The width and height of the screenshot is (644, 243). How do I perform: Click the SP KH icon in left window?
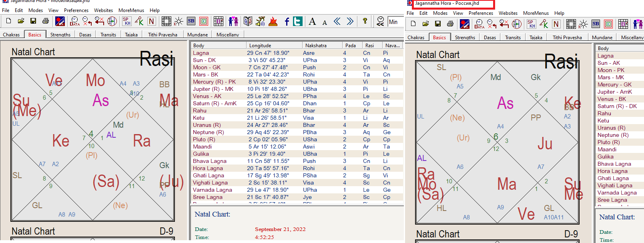(x=126, y=21)
